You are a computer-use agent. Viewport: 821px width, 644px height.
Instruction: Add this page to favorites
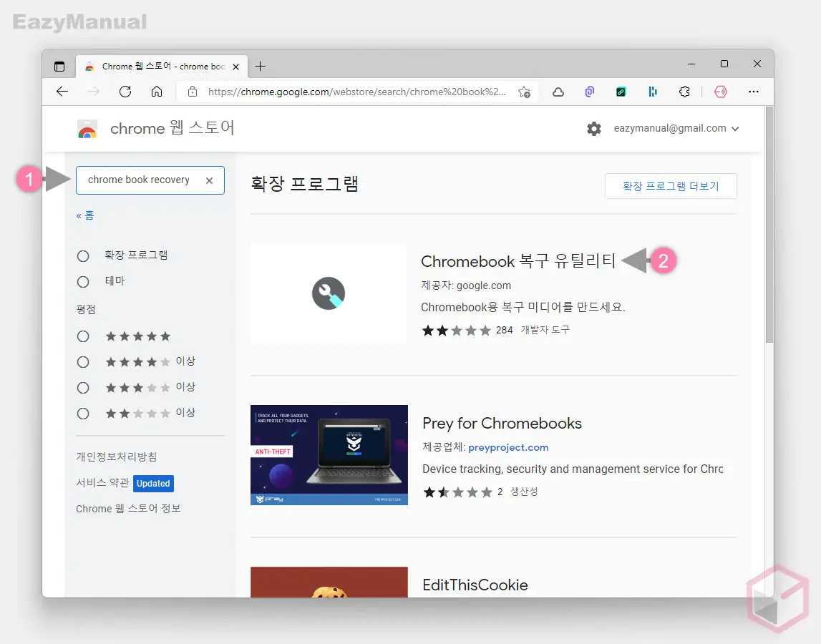[524, 92]
